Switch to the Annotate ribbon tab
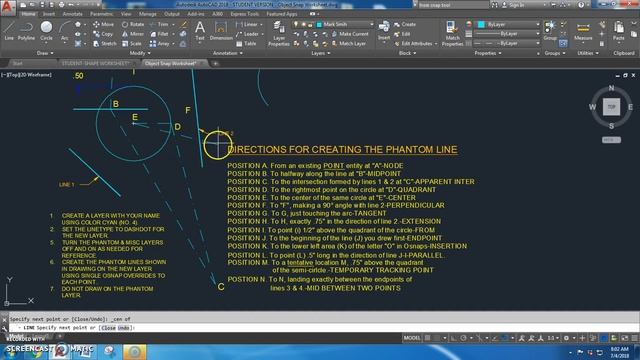 click(x=72, y=14)
